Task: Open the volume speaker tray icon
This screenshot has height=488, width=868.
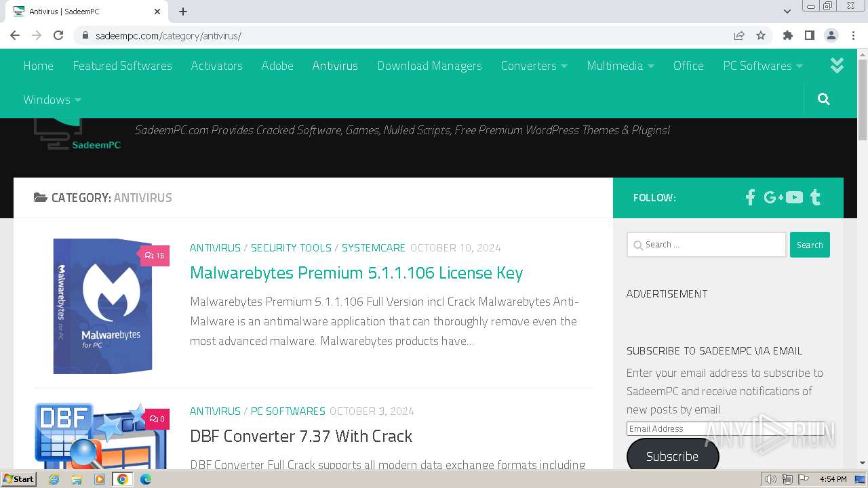Action: point(771,479)
